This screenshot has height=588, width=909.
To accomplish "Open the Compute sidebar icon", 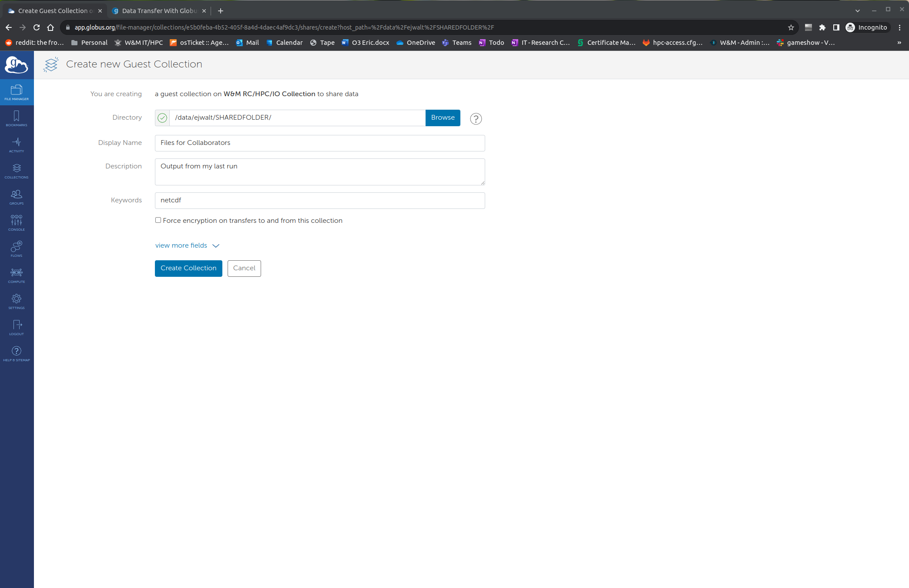I will (x=17, y=275).
